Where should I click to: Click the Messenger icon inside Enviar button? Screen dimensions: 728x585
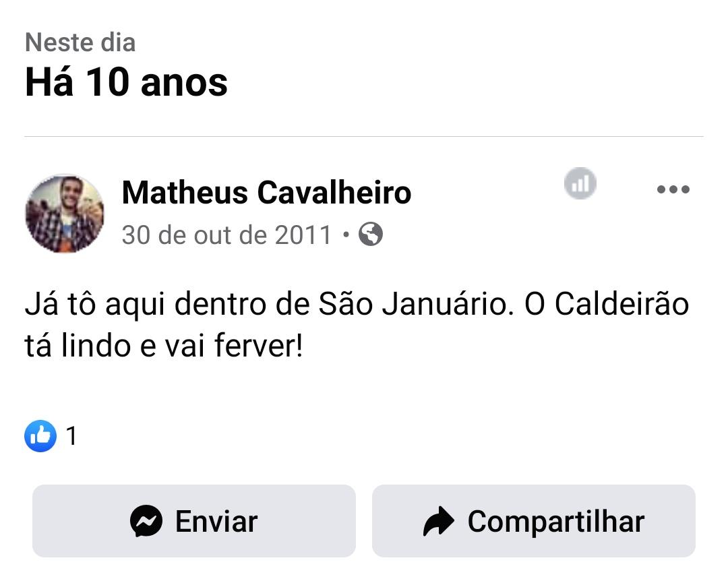click(x=146, y=521)
